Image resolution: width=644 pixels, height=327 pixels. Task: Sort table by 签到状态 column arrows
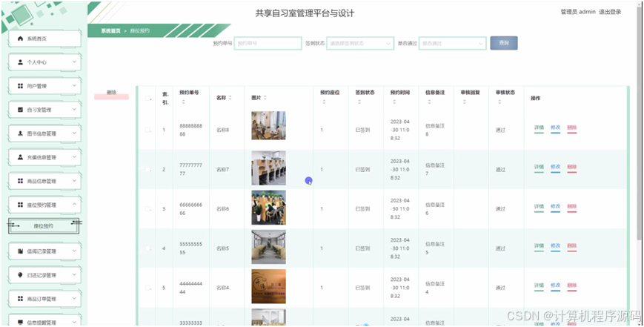tap(359, 102)
